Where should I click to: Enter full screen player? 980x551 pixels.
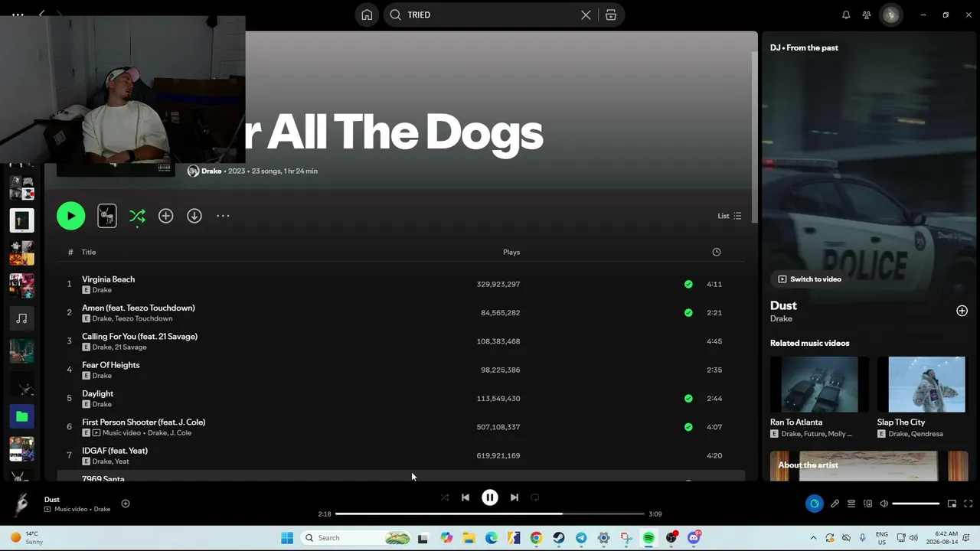coord(968,504)
